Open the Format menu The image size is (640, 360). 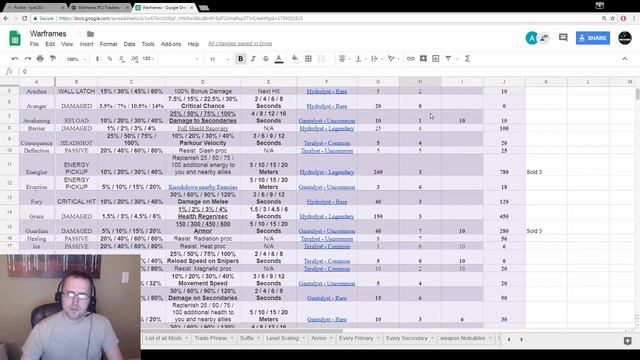click(x=108, y=44)
